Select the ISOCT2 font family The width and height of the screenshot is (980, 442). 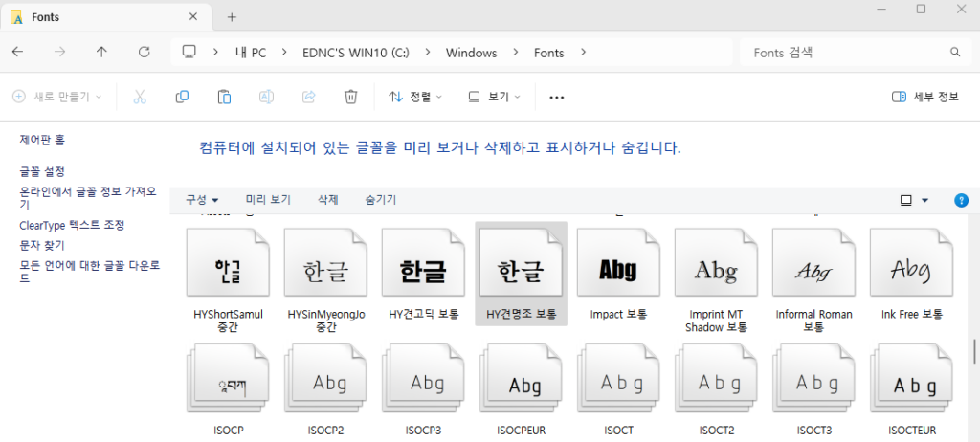point(716,387)
